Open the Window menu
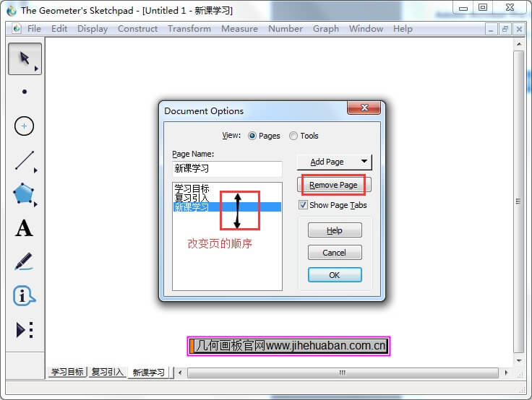The image size is (532, 400). 366,29
